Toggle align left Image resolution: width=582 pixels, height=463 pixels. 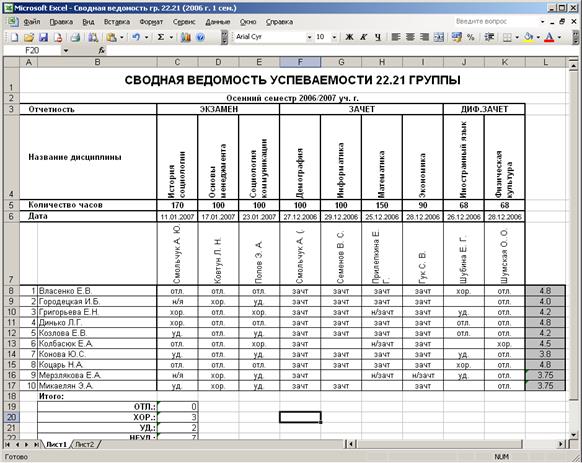point(396,37)
